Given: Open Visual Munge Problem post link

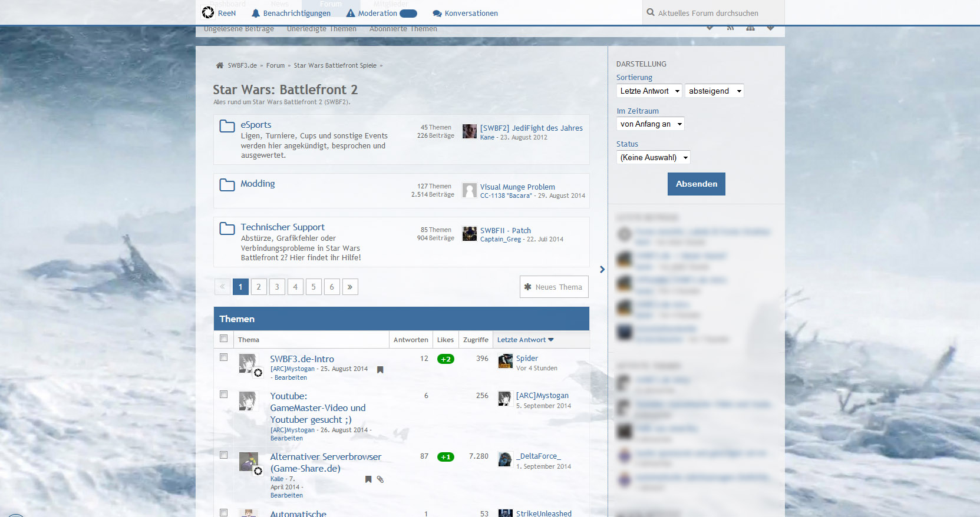Looking at the screenshot, I should pos(517,187).
